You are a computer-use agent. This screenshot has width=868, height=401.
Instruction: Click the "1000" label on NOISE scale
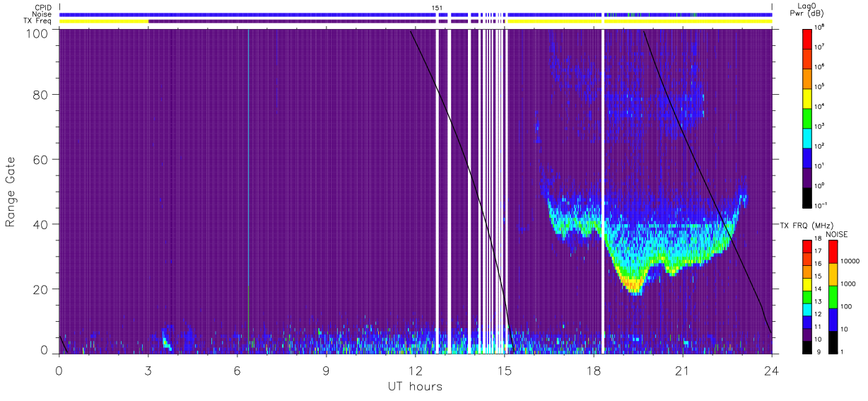coord(848,284)
